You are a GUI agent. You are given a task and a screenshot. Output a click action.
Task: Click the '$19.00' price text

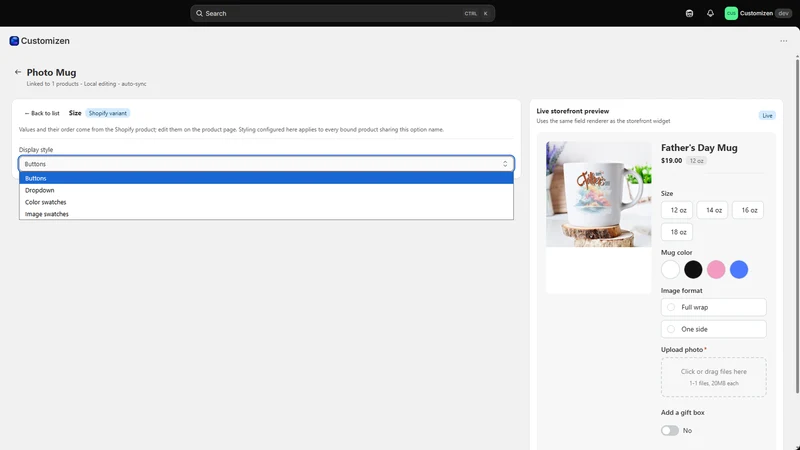(671, 160)
